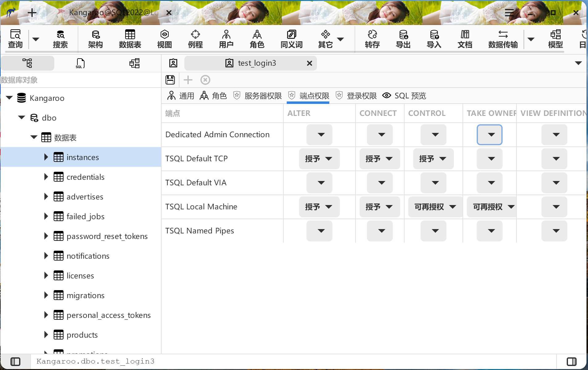
Task: Open CONNECT dropdown for TSQL Named Pipes
Action: (380, 231)
